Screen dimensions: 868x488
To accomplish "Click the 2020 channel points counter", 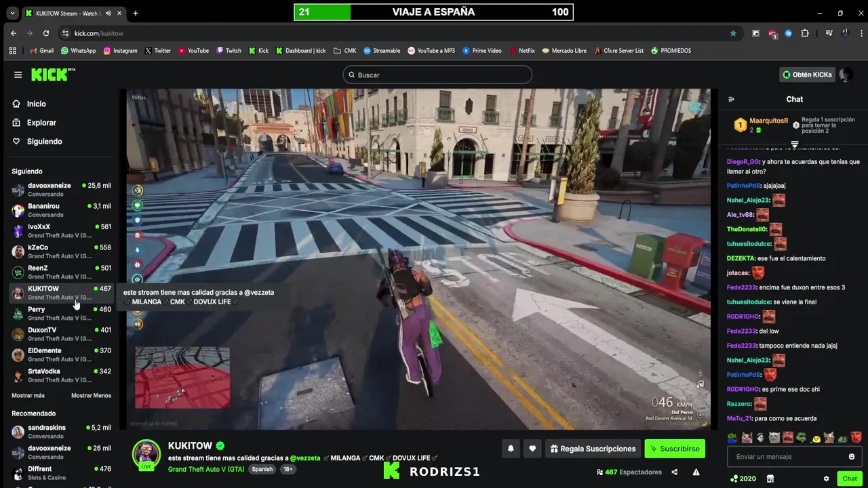I will 743,479.
